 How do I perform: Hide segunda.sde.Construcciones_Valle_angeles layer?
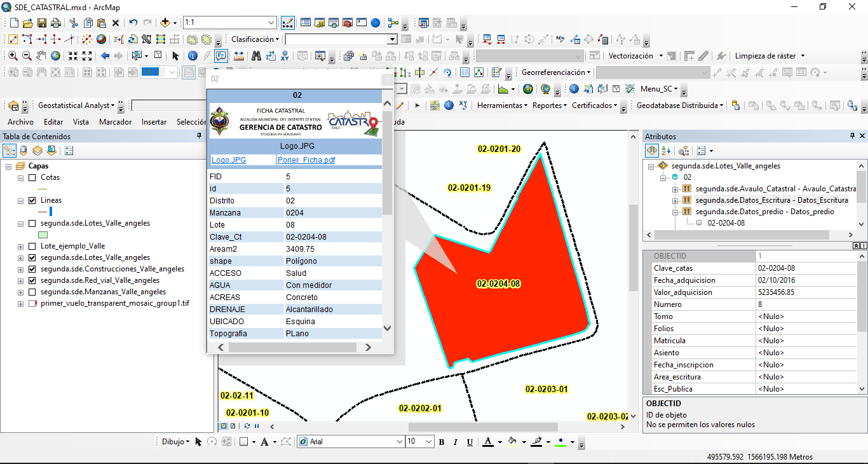point(32,269)
